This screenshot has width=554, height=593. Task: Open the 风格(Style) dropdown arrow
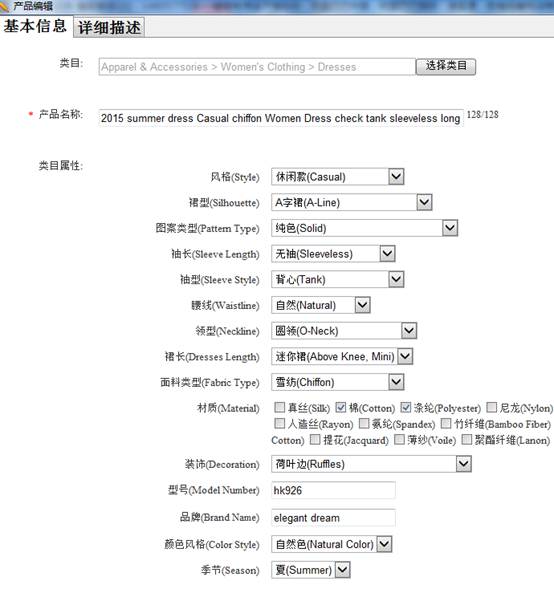click(x=396, y=177)
